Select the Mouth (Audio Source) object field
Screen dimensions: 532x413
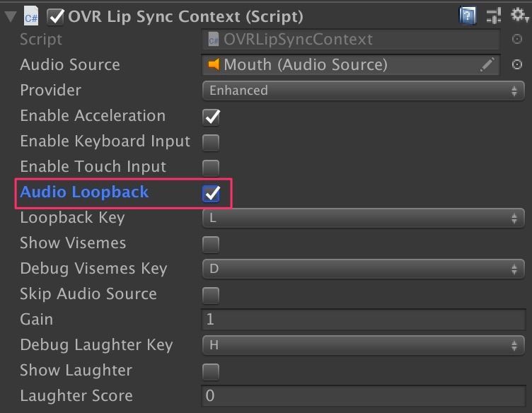351,64
